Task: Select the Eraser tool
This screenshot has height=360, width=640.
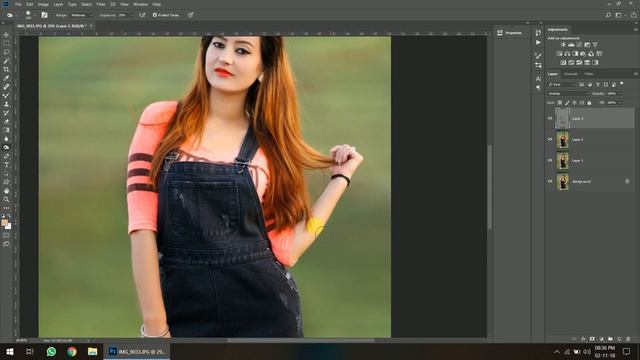Action: tap(6, 121)
